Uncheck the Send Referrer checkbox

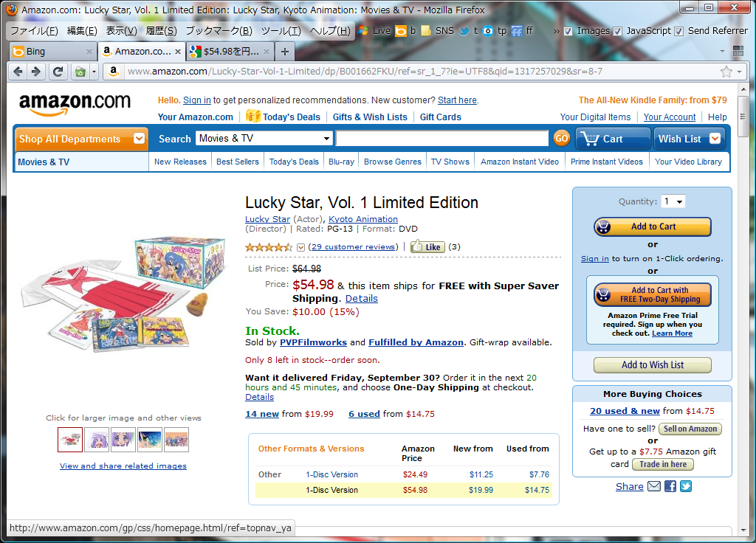[x=679, y=31]
